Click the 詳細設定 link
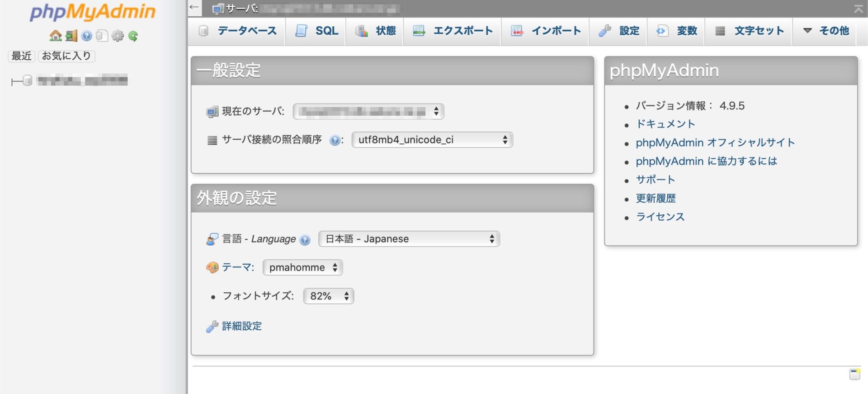 point(241,326)
